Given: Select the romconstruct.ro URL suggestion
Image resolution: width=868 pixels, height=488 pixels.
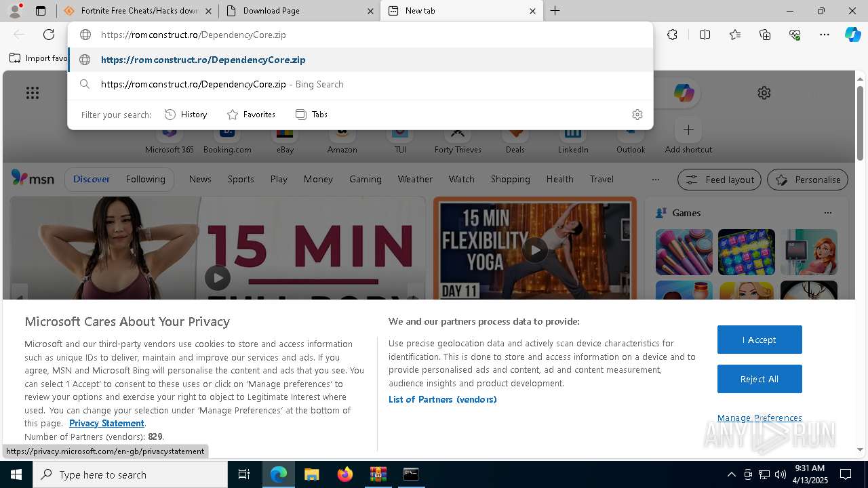Looking at the screenshot, I should point(360,60).
